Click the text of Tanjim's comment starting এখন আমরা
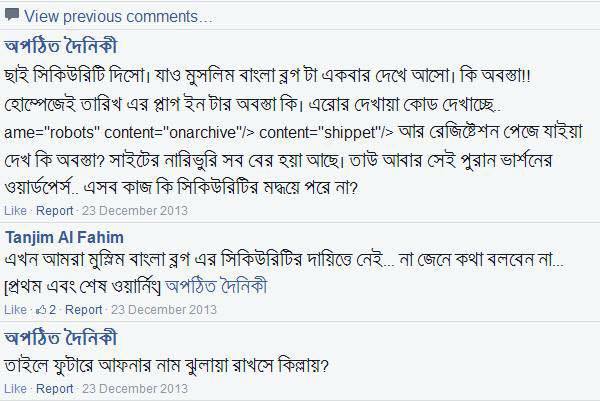600x401 pixels. click(x=280, y=263)
